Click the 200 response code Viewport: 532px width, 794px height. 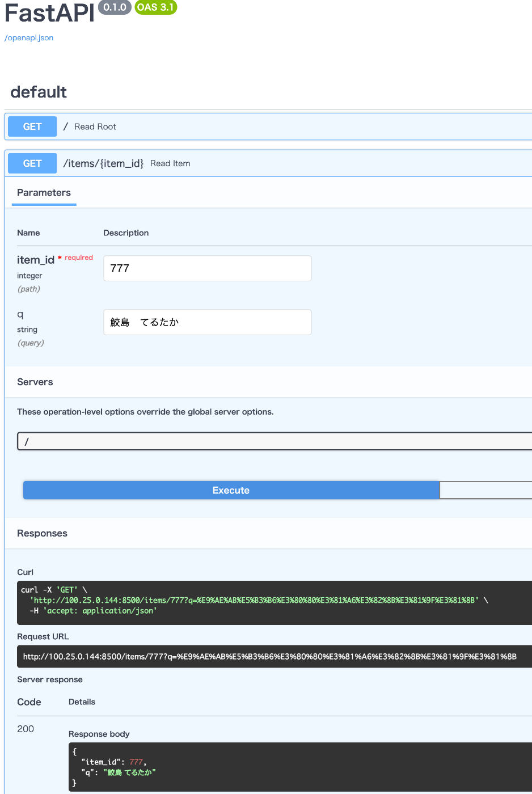click(x=26, y=729)
